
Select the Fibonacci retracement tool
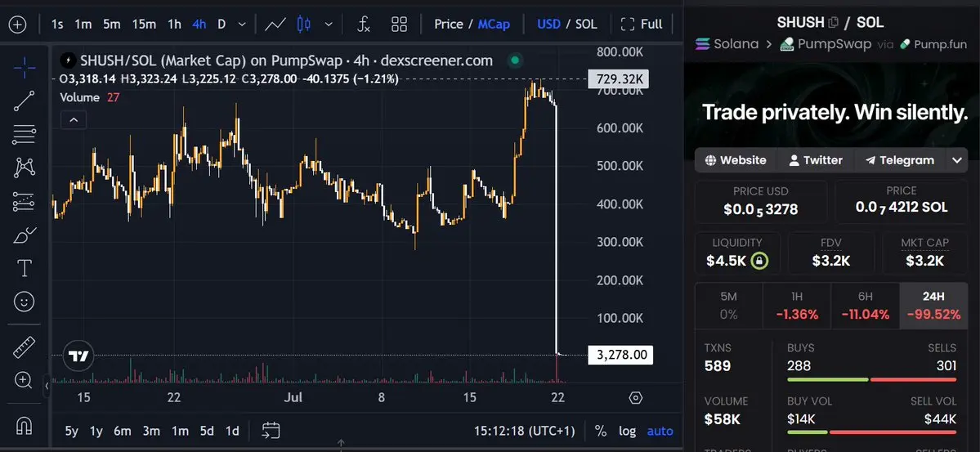pyautogui.click(x=24, y=134)
